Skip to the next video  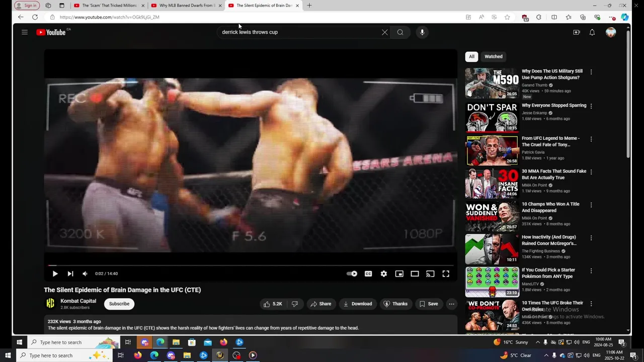coord(70,274)
